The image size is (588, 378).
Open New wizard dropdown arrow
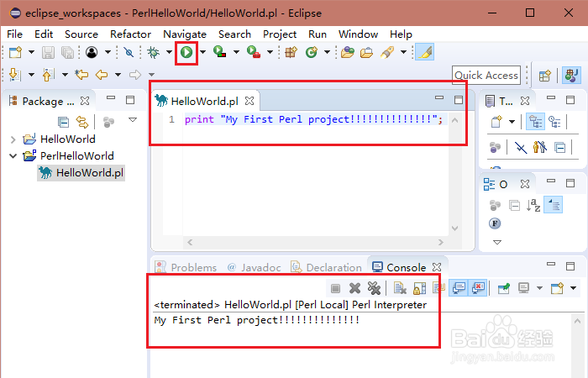32,52
